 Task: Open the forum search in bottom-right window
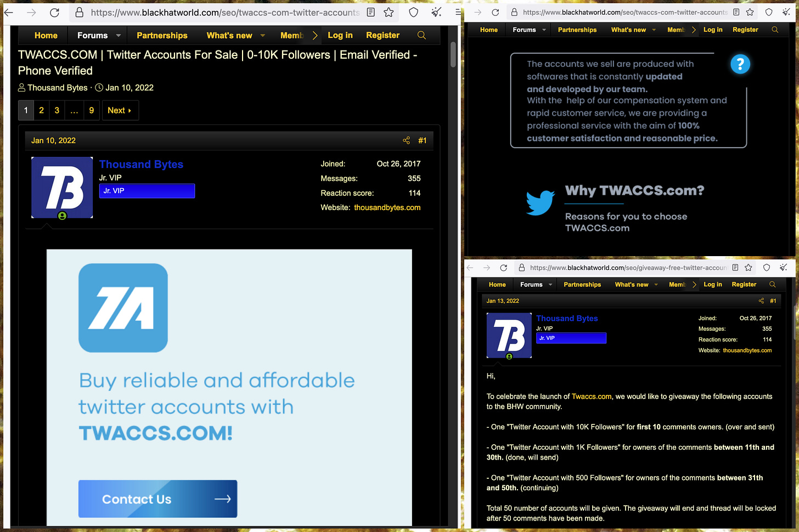point(773,284)
